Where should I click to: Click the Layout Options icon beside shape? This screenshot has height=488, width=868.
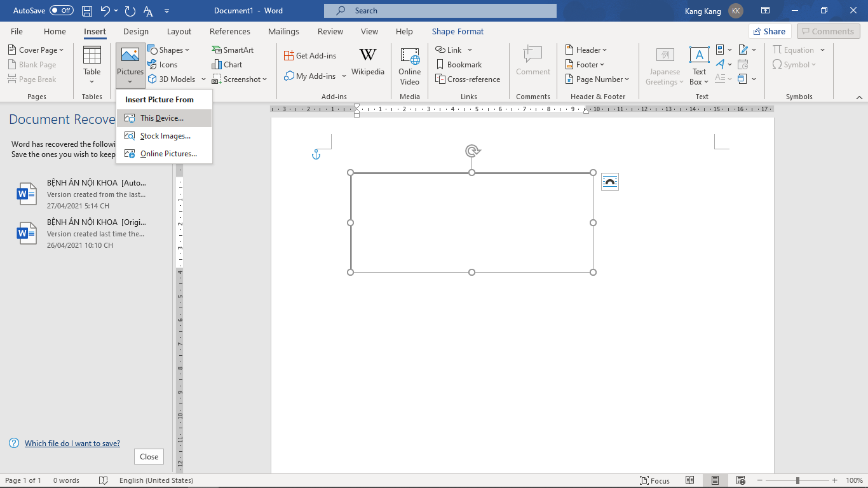609,182
